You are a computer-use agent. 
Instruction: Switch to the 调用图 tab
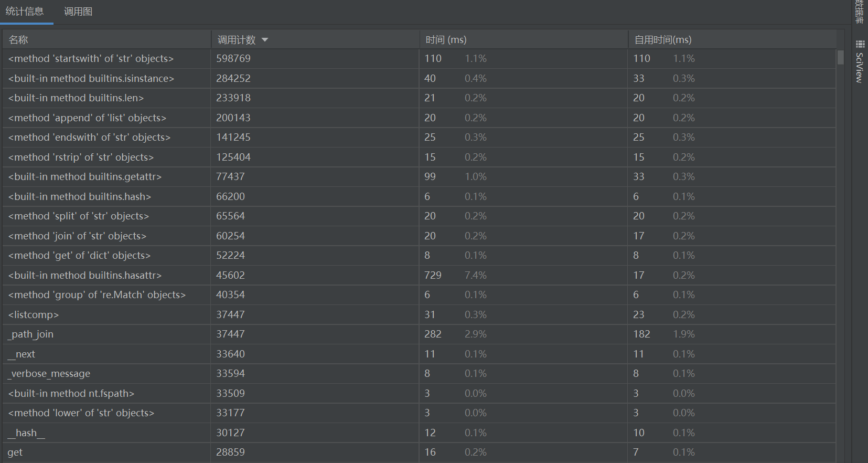(x=78, y=12)
